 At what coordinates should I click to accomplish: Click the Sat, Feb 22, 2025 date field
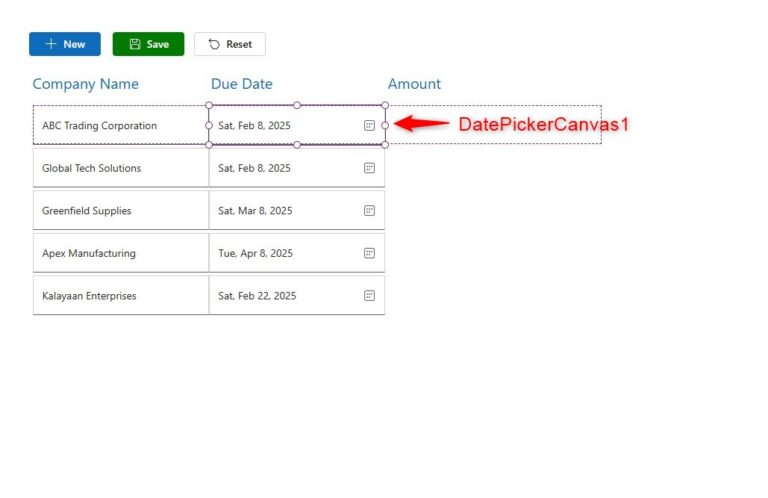(x=280, y=296)
